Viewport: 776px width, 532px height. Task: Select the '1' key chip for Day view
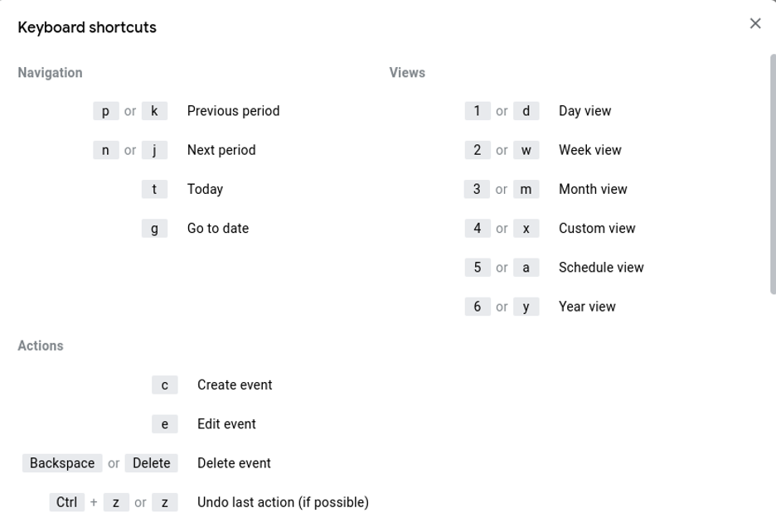click(477, 111)
